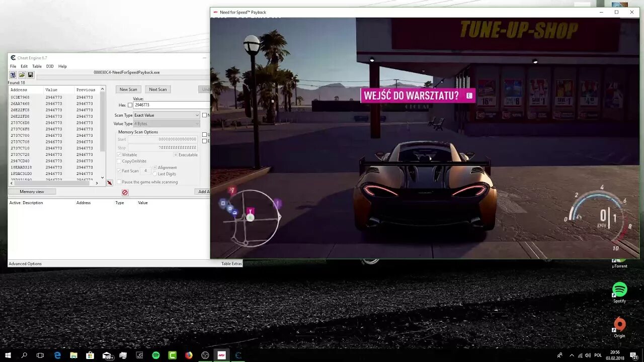The height and width of the screenshot is (362, 644).
Task: Open the Scan Type dropdown
Action: point(167,115)
